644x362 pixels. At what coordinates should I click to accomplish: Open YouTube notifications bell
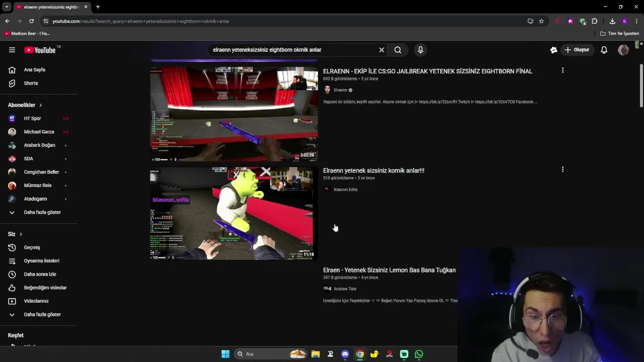[604, 50]
